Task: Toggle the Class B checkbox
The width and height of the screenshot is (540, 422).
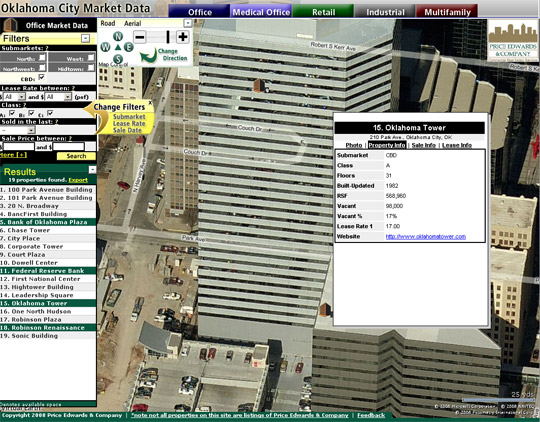Action: (31, 113)
